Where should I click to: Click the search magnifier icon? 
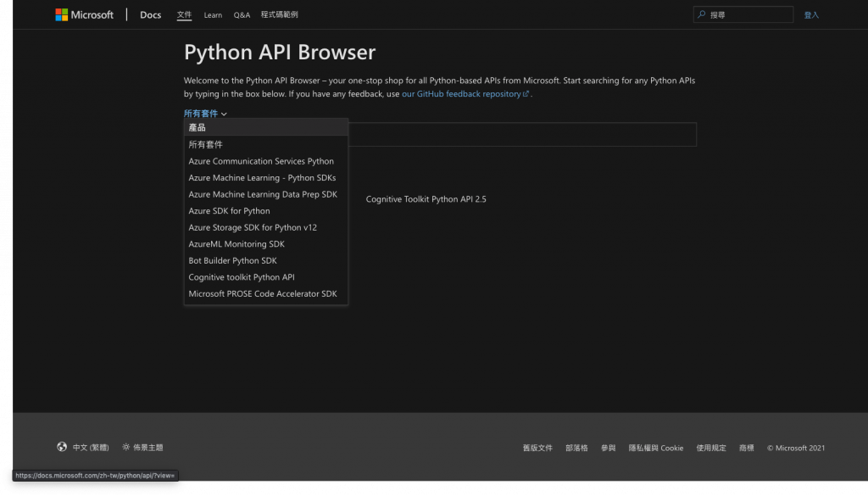[x=701, y=14]
